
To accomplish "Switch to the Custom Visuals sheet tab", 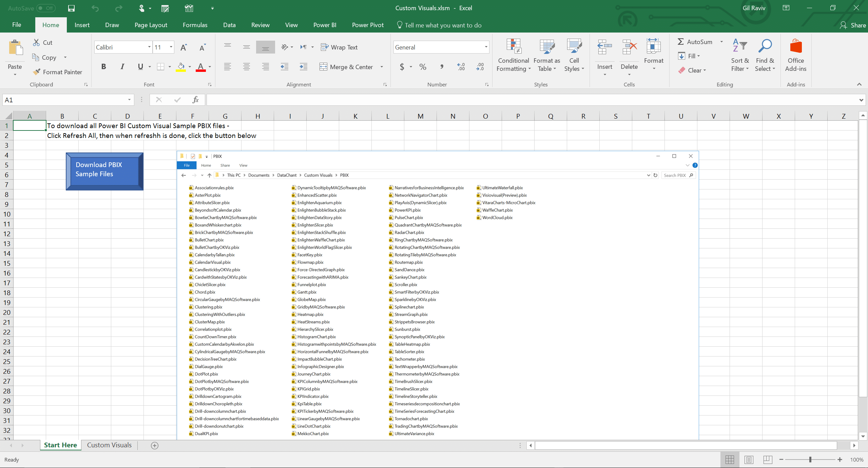I will (109, 445).
